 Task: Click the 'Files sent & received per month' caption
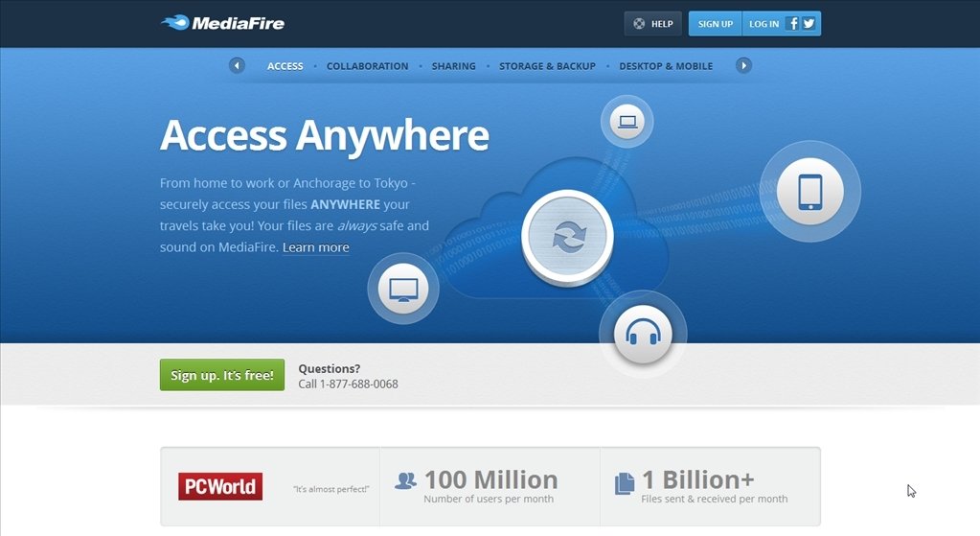point(715,500)
